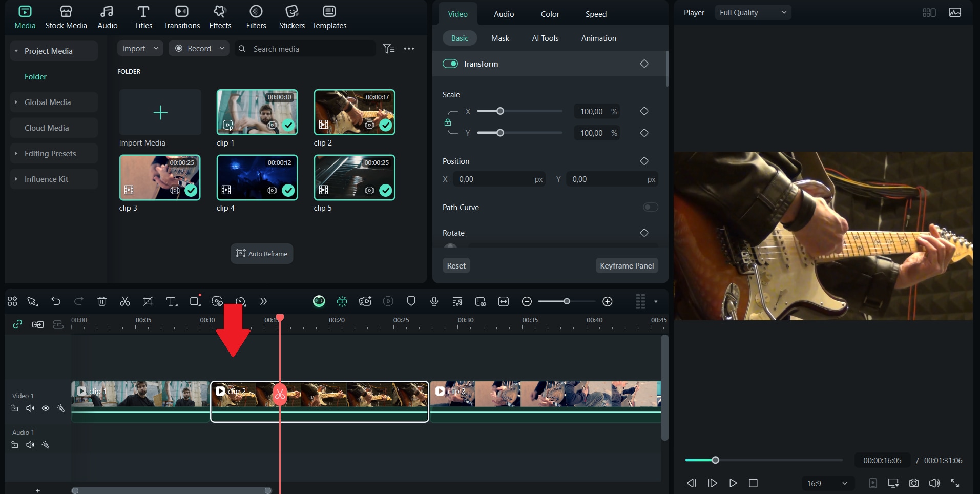The width and height of the screenshot is (980, 494).
Task: Open the Keyframe Panel
Action: click(x=627, y=266)
